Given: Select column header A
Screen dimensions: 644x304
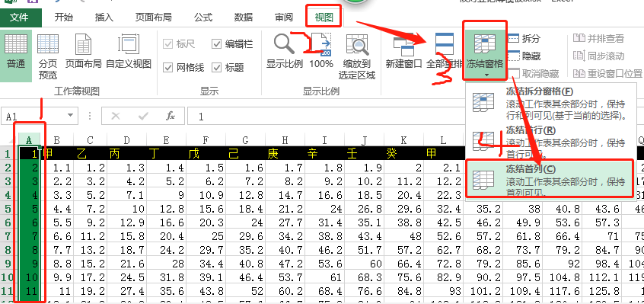Looking at the screenshot, I should click(x=29, y=140).
